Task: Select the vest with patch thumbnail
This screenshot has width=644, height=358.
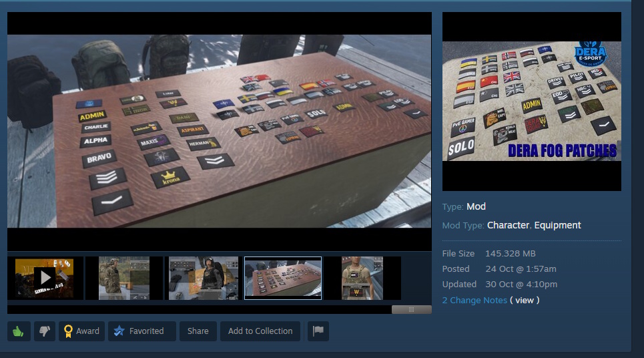Action: click(x=362, y=279)
